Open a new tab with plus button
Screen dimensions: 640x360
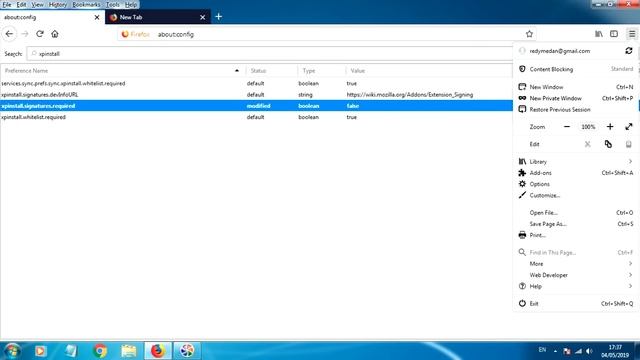pos(219,17)
